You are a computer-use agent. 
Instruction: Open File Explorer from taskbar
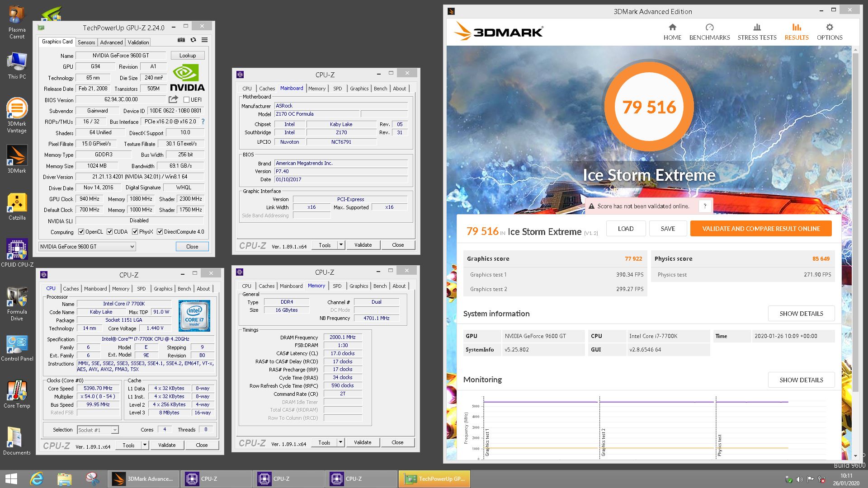(64, 479)
